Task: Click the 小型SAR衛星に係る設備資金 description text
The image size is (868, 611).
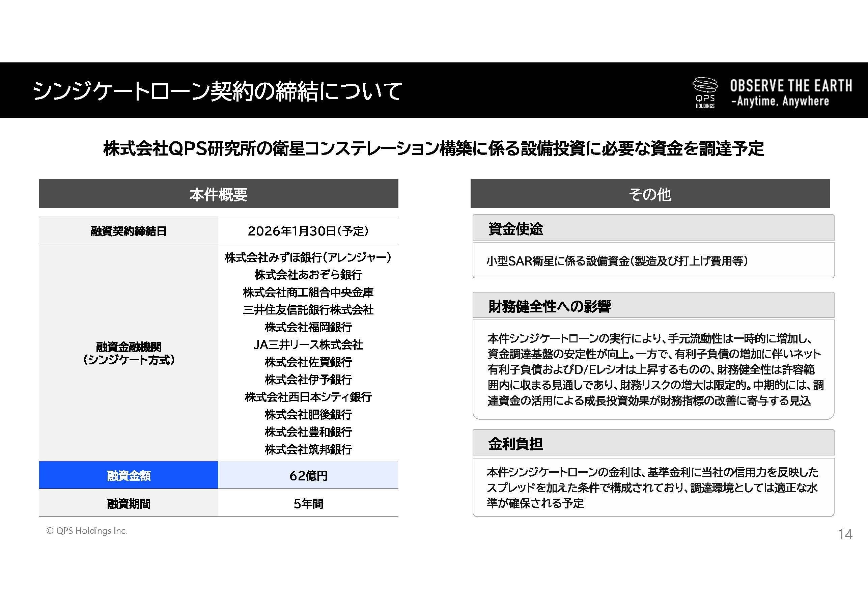Action: (617, 260)
